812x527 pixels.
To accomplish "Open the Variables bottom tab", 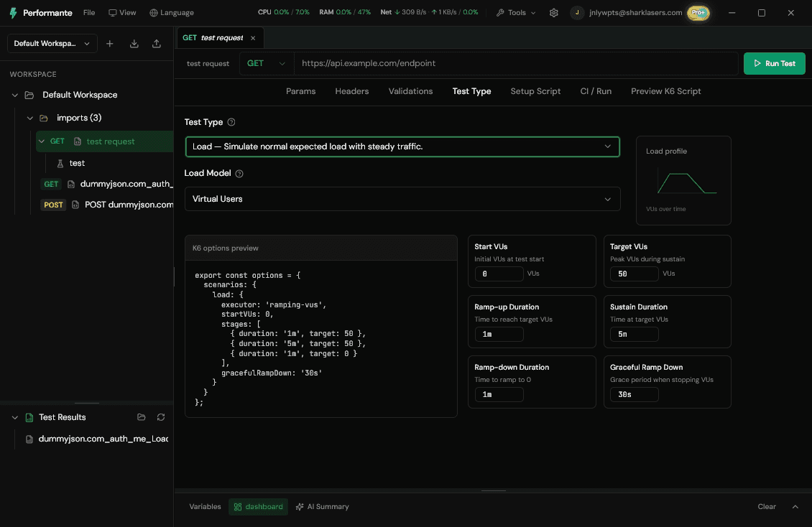I will (x=205, y=507).
